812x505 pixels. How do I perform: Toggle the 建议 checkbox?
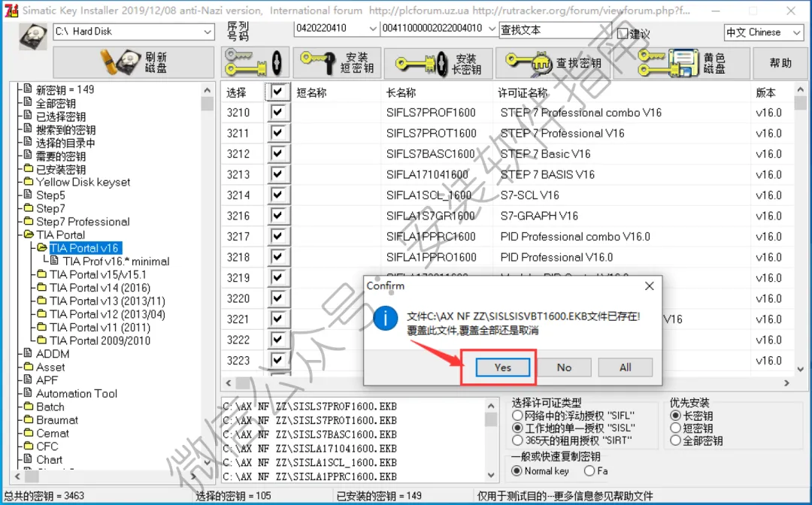pyautogui.click(x=623, y=34)
